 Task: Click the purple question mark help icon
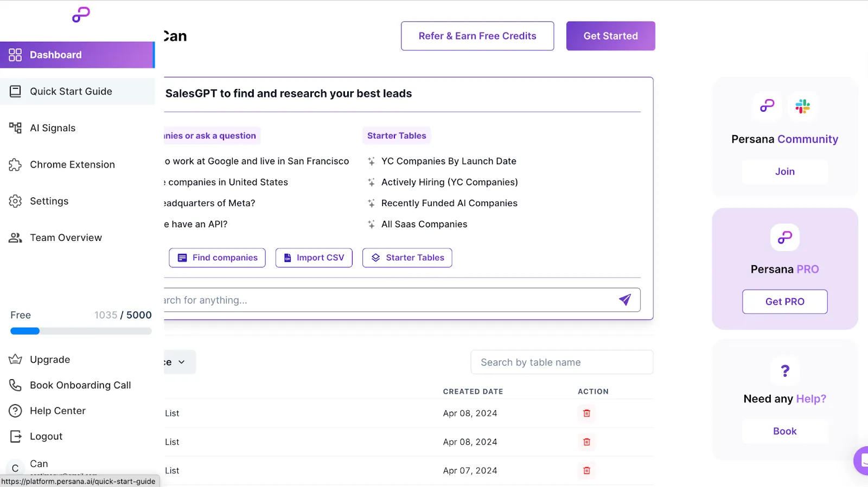785,371
